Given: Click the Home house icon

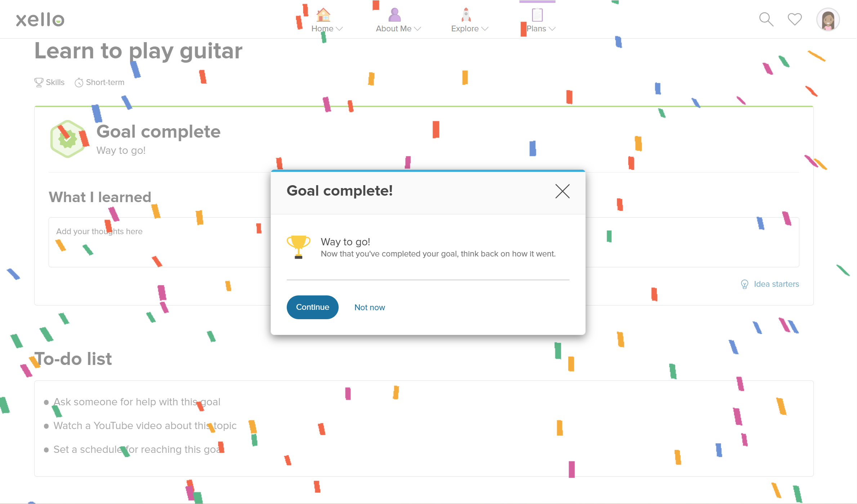Looking at the screenshot, I should (323, 15).
